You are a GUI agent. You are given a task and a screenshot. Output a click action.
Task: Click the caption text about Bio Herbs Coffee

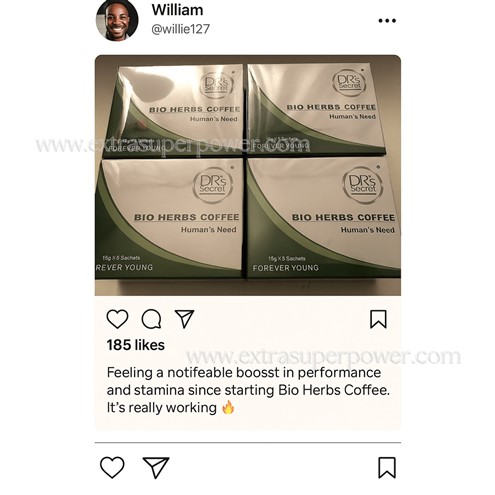click(248, 390)
